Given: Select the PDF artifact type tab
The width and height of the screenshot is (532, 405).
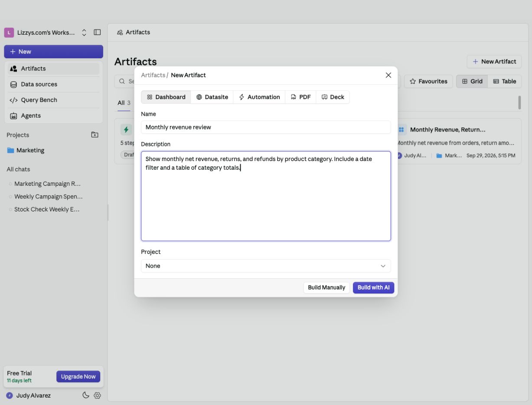Looking at the screenshot, I should (300, 97).
